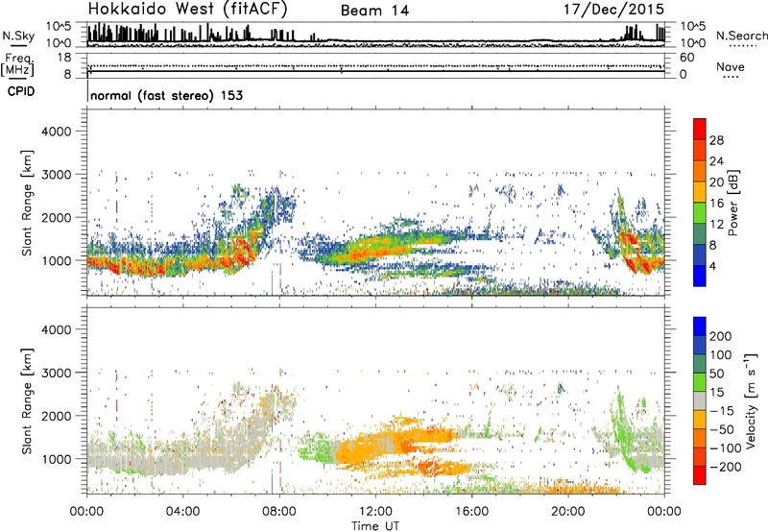Click the 'N.Search' legend label
Viewport: 768px width, 532px height.
pyautogui.click(x=741, y=36)
